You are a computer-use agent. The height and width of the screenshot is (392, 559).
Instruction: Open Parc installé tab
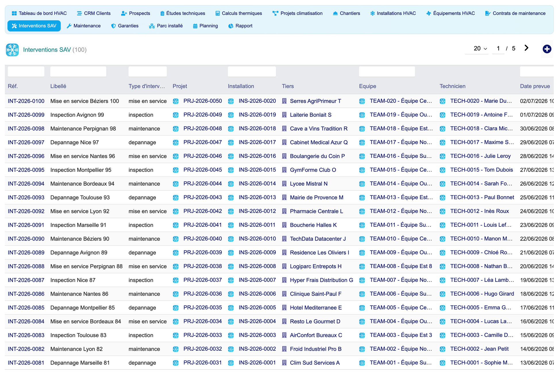click(166, 26)
